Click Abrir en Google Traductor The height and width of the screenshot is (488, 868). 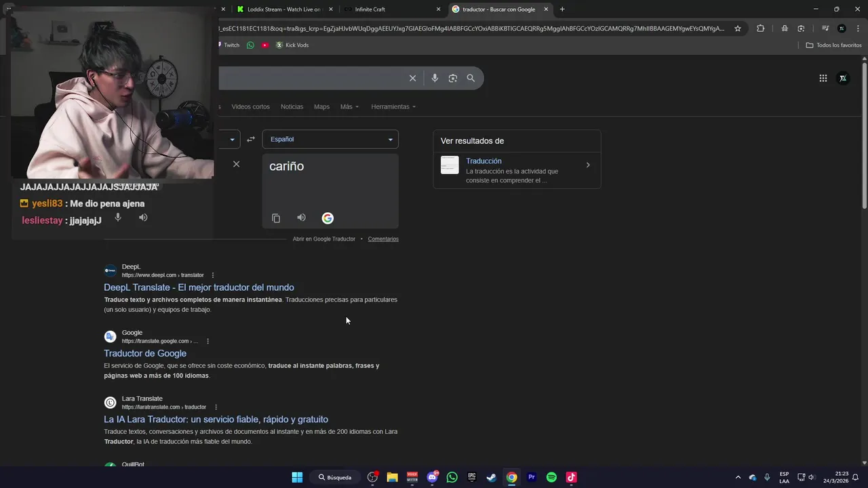pyautogui.click(x=324, y=239)
